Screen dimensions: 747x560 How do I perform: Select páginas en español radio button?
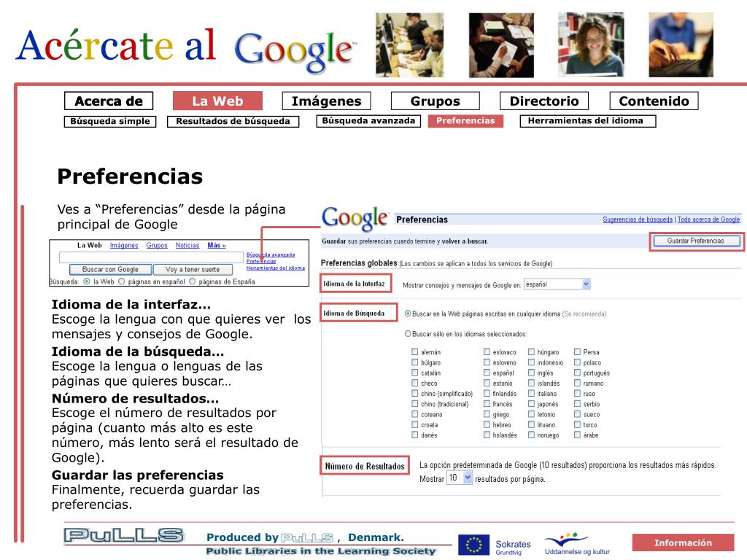(x=122, y=281)
